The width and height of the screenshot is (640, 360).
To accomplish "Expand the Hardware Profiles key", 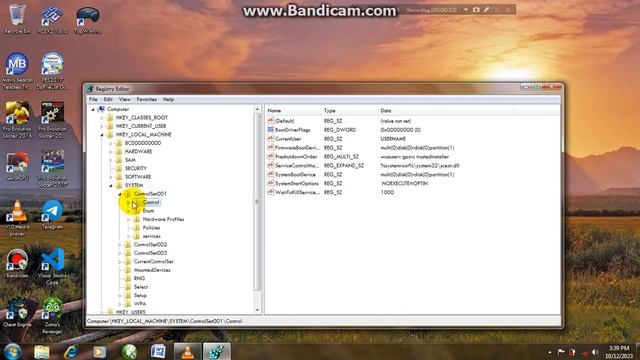I will pos(129,219).
